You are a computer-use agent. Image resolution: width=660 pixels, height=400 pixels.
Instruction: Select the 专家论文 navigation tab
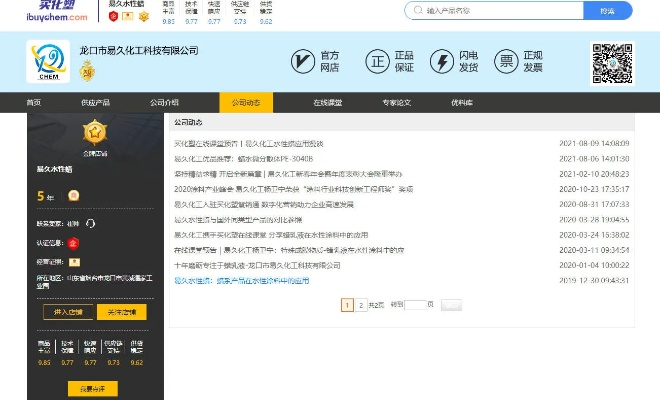click(x=396, y=102)
